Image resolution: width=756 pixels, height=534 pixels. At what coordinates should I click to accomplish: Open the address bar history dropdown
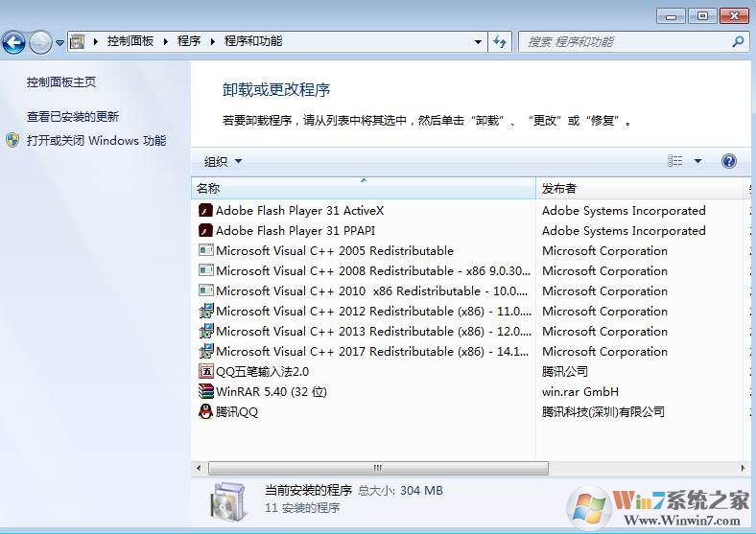(478, 42)
